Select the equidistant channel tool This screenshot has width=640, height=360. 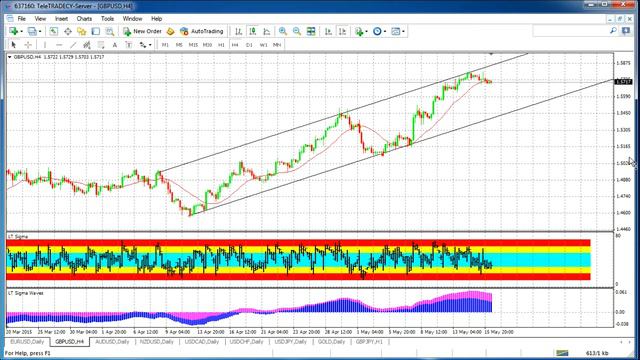[x=87, y=45]
